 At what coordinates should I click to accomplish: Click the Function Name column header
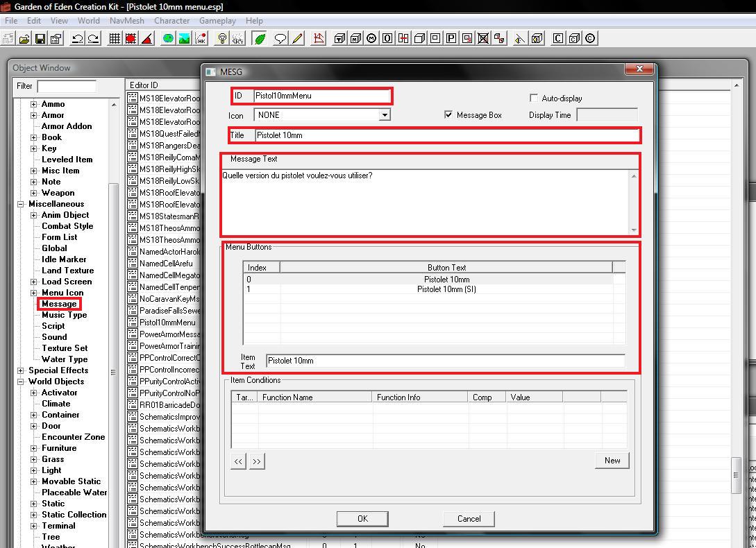[316, 397]
